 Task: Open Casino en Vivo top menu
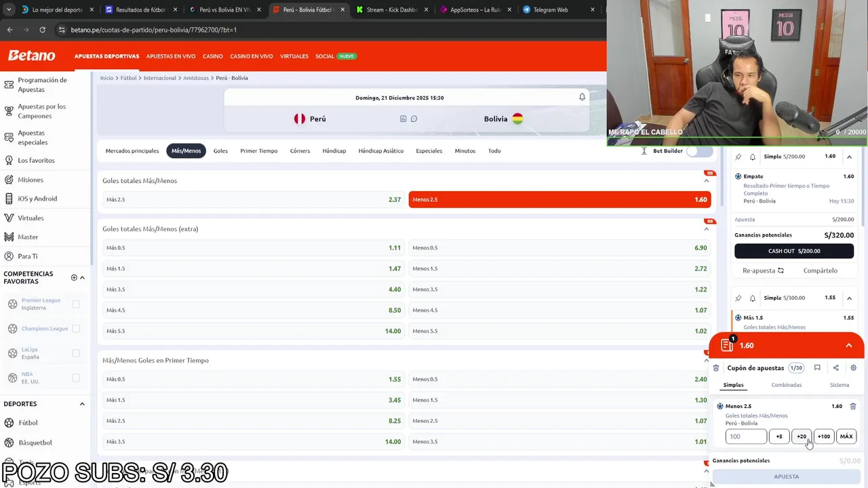(x=251, y=56)
